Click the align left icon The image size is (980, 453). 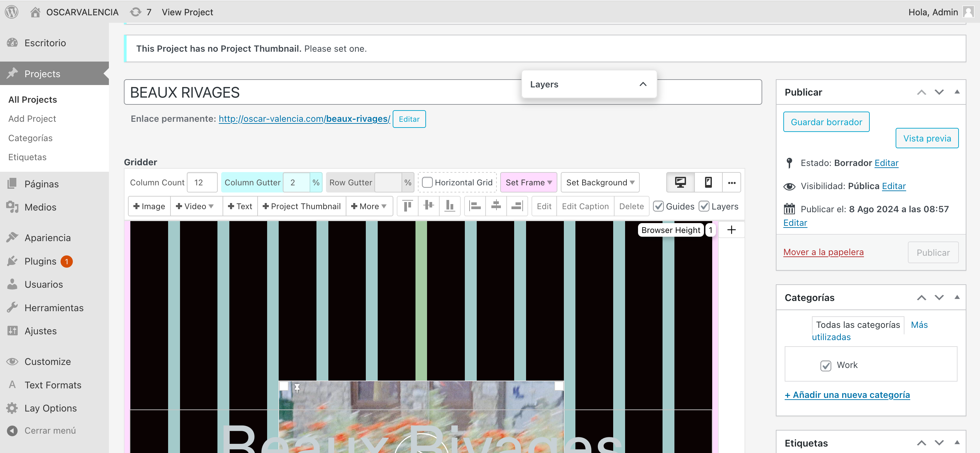[x=475, y=206]
